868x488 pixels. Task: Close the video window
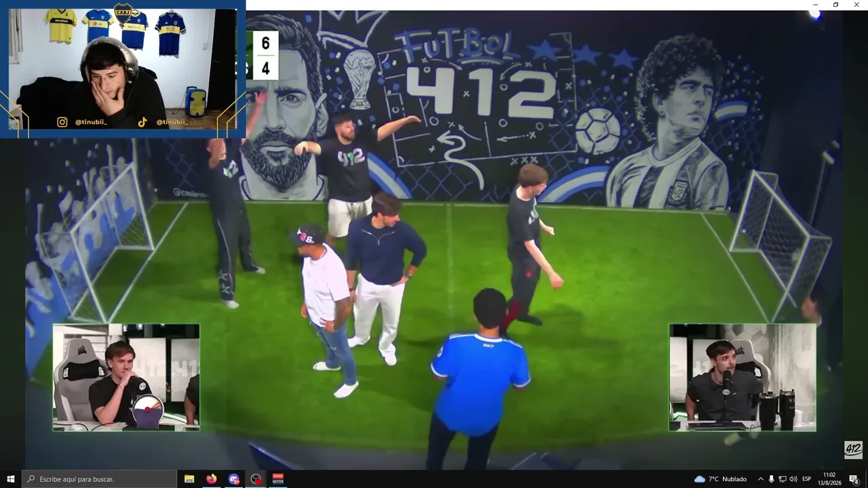tap(856, 5)
